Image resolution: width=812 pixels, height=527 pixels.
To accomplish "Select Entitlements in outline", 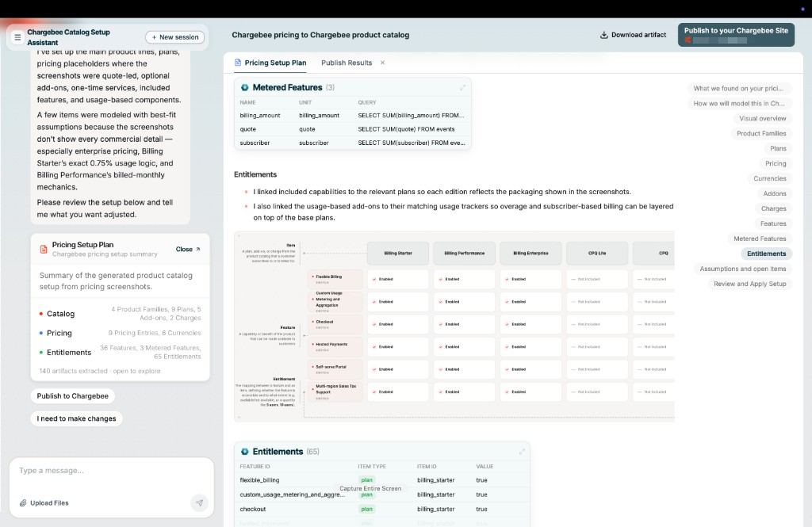I will click(767, 254).
